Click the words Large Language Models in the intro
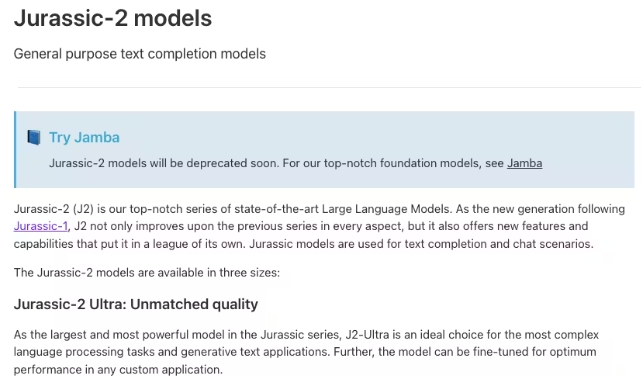The width and height of the screenshot is (641, 387). pyautogui.click(x=385, y=209)
